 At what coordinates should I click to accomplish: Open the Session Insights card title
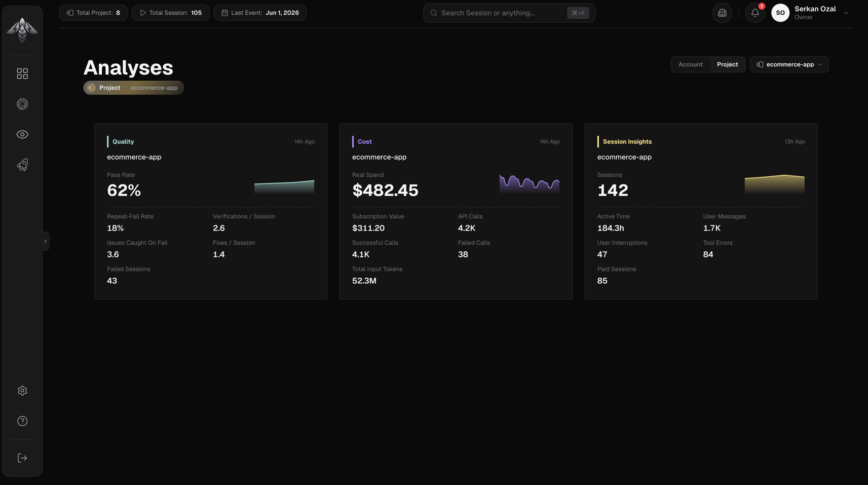pyautogui.click(x=627, y=142)
